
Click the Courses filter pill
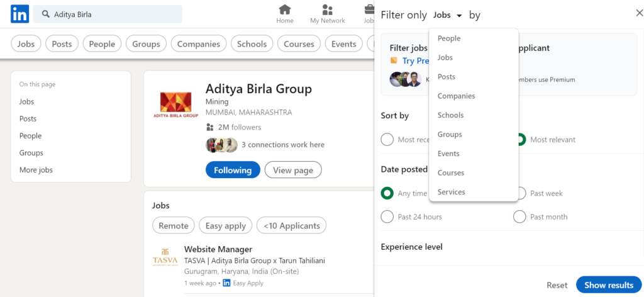pyautogui.click(x=299, y=43)
